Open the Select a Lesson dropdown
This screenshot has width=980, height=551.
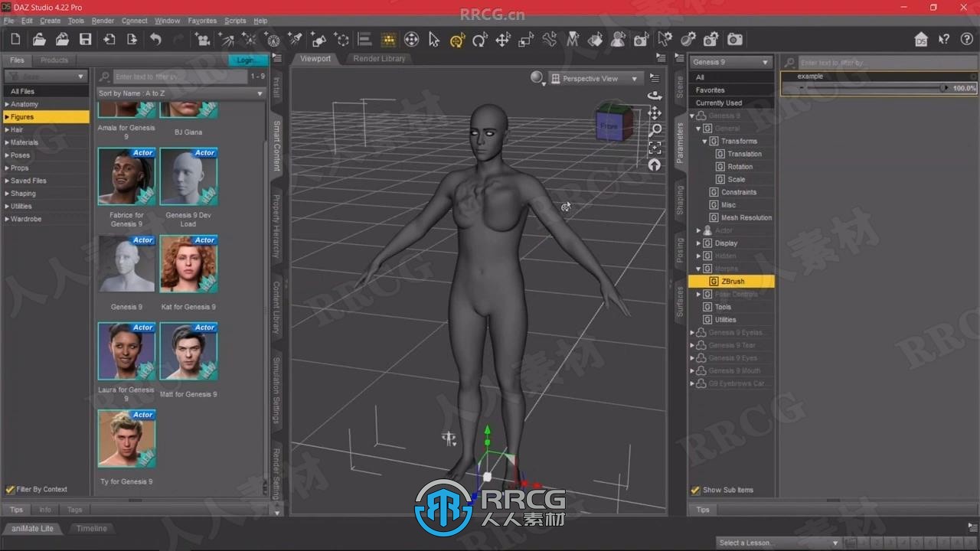(778, 543)
